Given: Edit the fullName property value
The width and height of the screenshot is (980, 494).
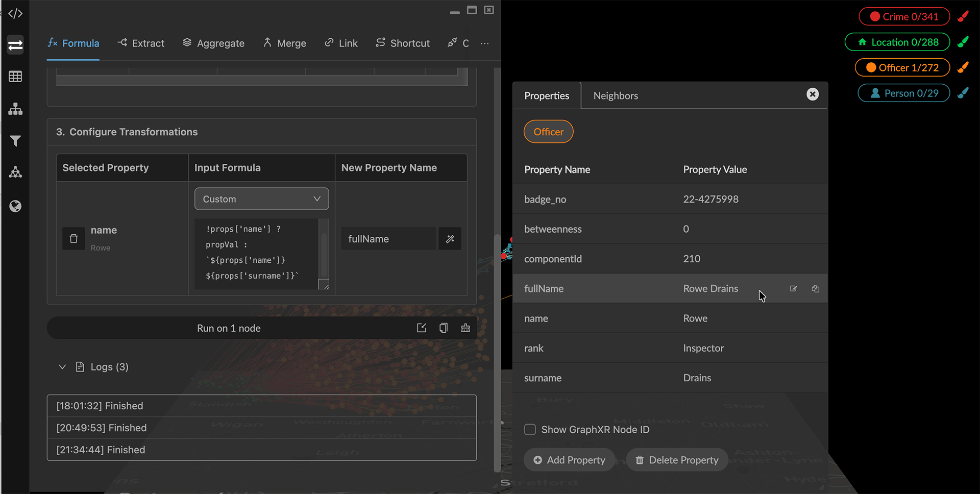Looking at the screenshot, I should (793, 289).
